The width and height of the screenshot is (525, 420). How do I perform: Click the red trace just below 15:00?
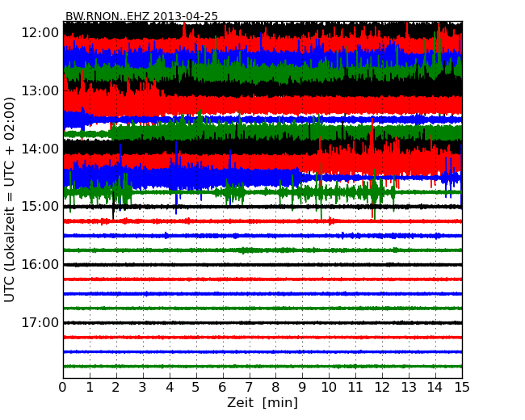pyautogui.click(x=262, y=221)
